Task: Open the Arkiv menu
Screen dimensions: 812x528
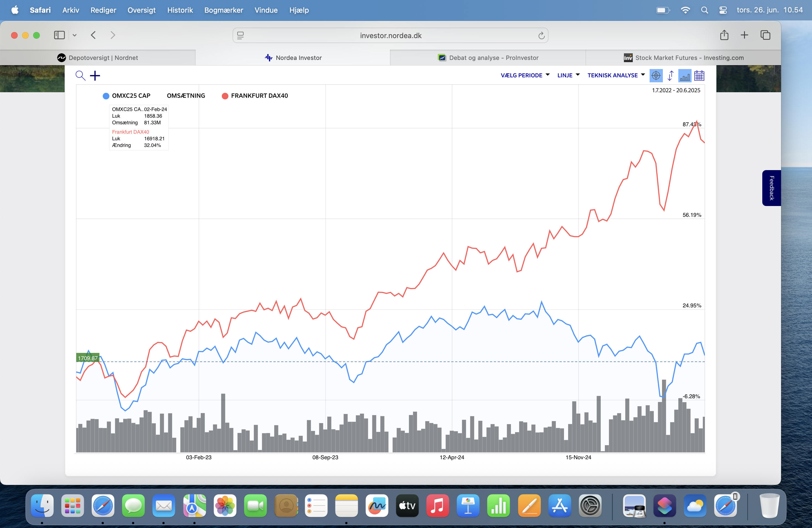Action: pos(71,10)
